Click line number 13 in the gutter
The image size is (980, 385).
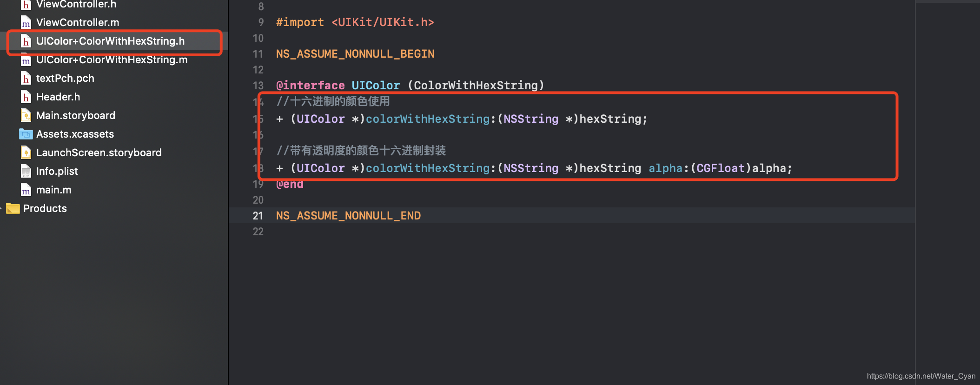pos(258,86)
